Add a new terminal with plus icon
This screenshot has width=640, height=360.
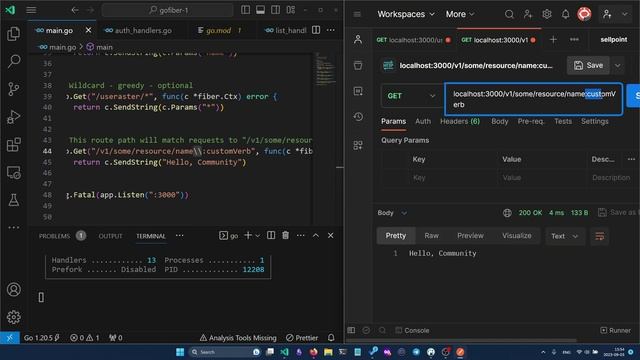[248, 236]
